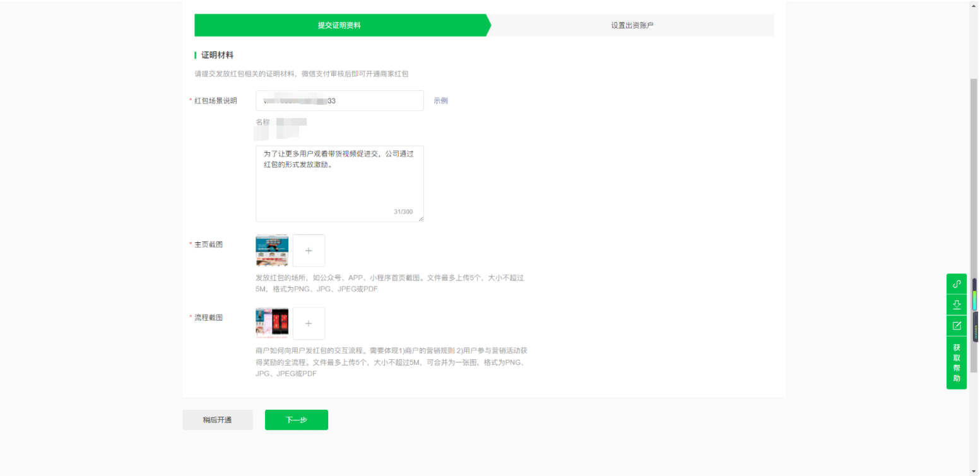980x476 pixels.
Task: Click the green-cyan gradient pill widget
Action: tap(974, 295)
